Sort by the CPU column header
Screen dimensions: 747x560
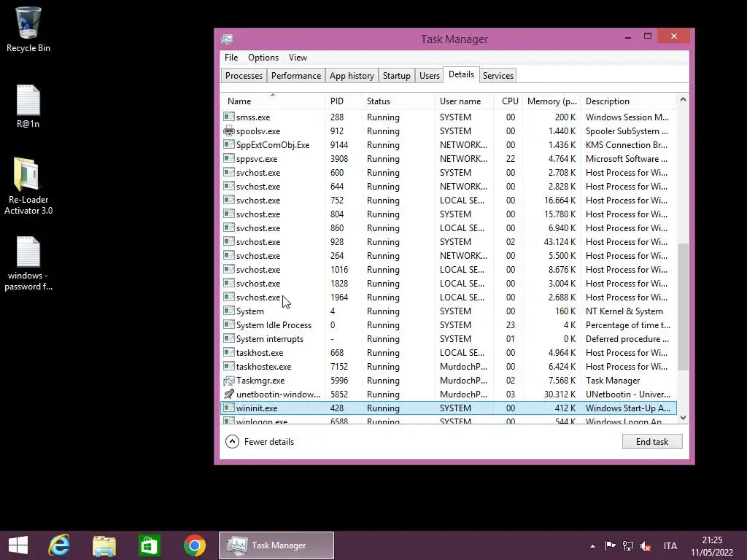508,101
